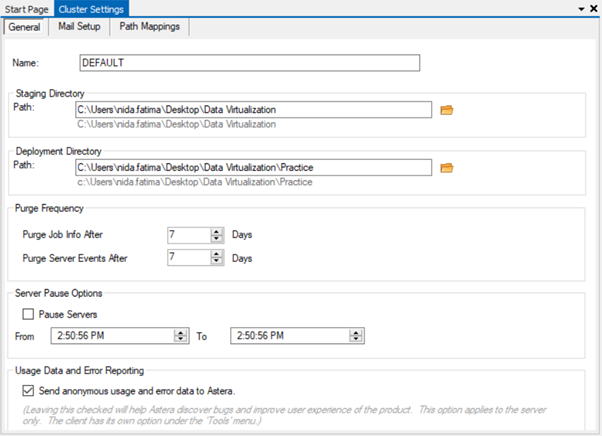Increase Purge Job Info After days
This screenshot has height=436, width=602.
click(x=216, y=231)
